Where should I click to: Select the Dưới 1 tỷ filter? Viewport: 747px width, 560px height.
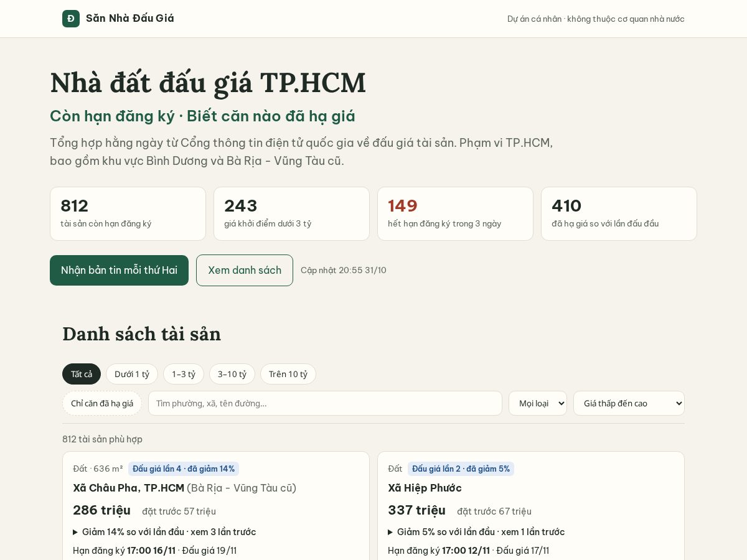(132, 374)
